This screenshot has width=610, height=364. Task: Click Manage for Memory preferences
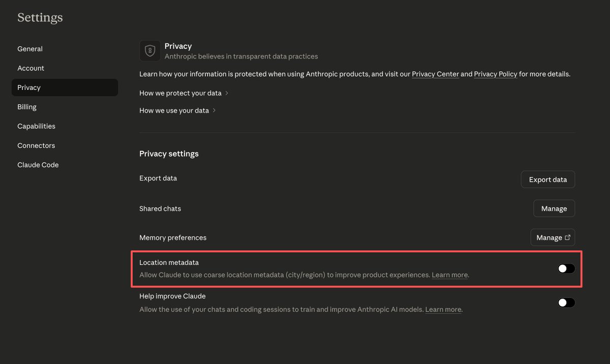coord(553,237)
